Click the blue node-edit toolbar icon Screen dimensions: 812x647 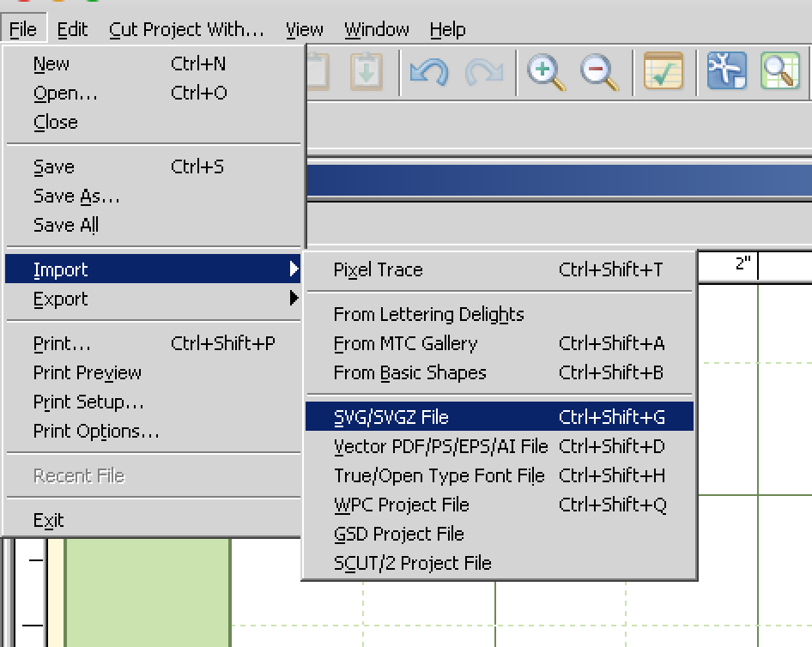pyautogui.click(x=726, y=71)
